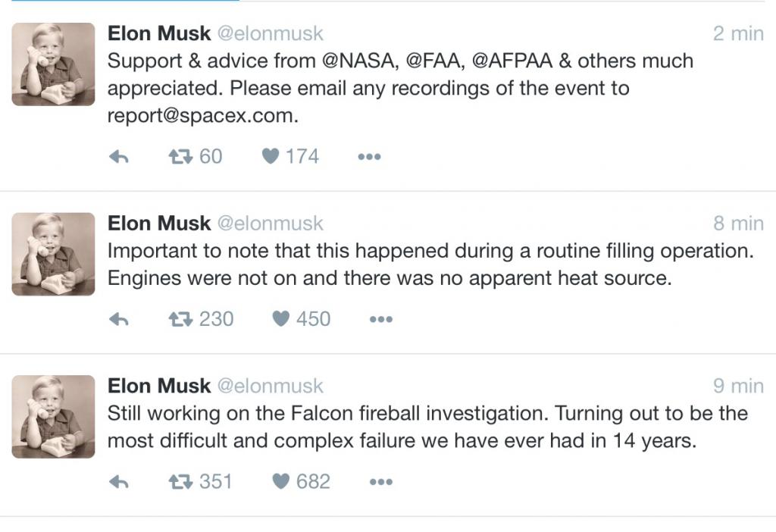Open @elonmusk handle on the 2 min tweet
The image size is (776, 532).
[271, 33]
